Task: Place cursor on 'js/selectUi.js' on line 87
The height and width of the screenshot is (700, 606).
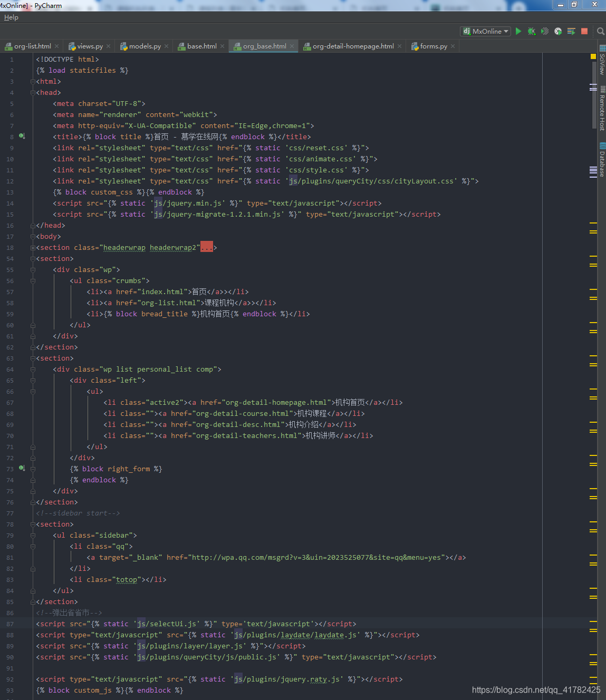Action: 167,624
